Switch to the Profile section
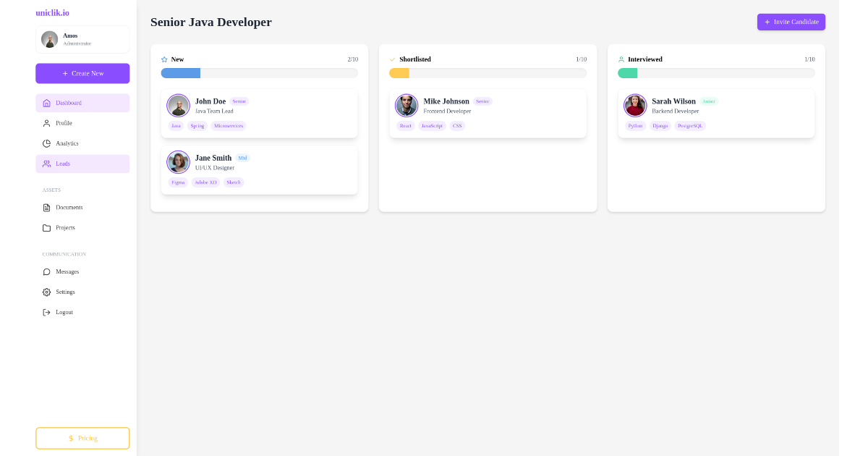 [65, 123]
